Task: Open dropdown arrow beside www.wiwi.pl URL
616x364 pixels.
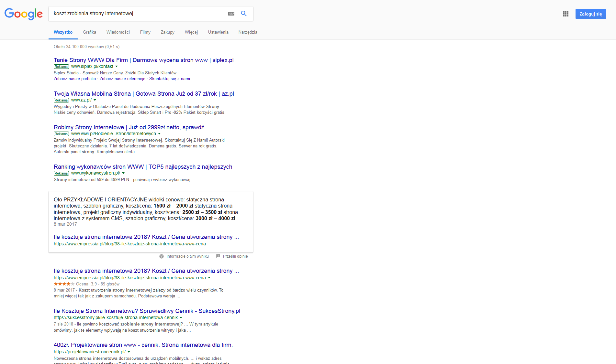Action: pyautogui.click(x=159, y=134)
